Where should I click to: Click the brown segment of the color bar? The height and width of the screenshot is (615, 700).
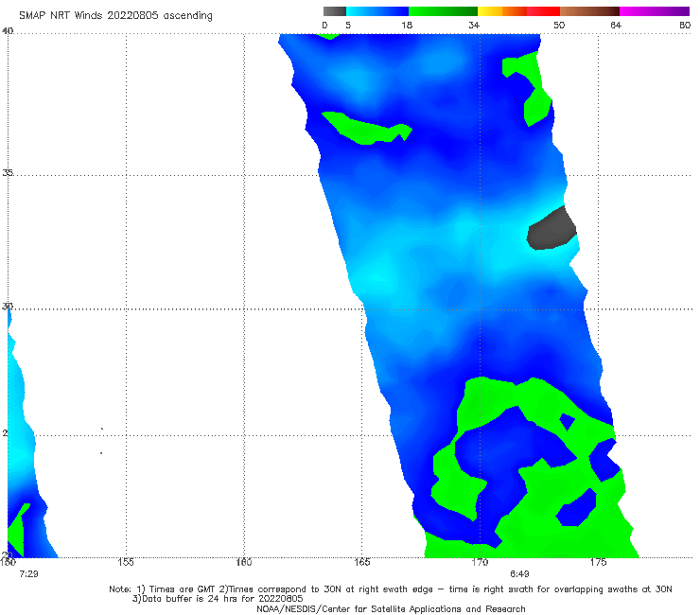point(589,11)
